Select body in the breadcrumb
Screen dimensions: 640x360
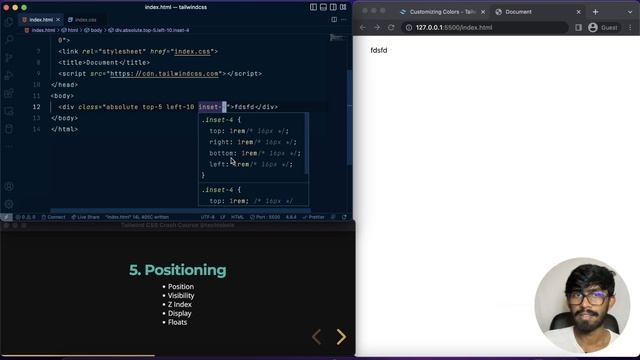pos(93,30)
